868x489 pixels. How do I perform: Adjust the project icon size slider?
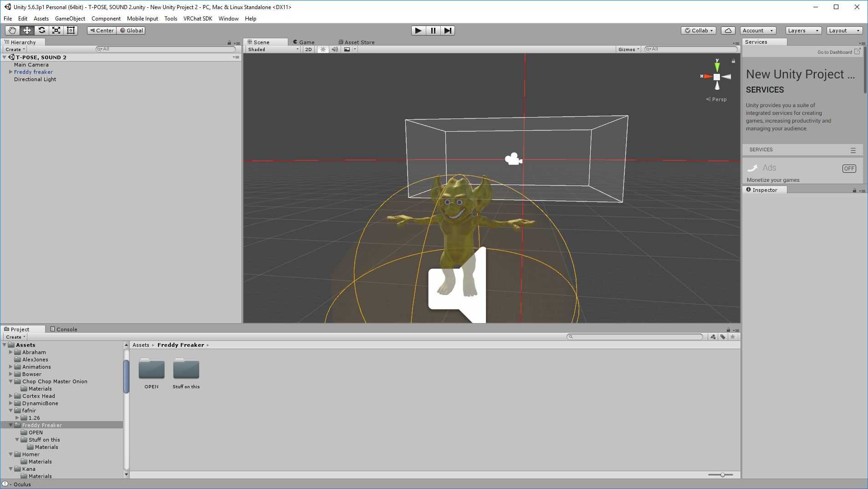(722, 475)
